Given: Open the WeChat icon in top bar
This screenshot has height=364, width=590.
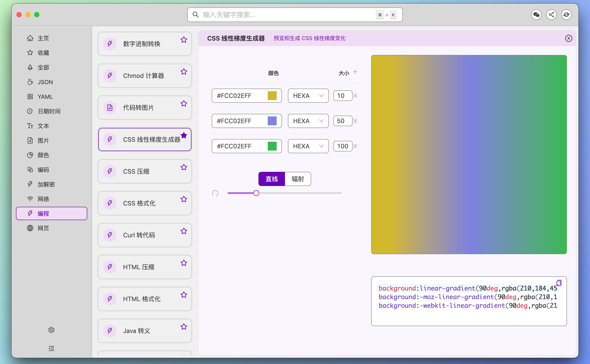Looking at the screenshot, I should [x=536, y=14].
